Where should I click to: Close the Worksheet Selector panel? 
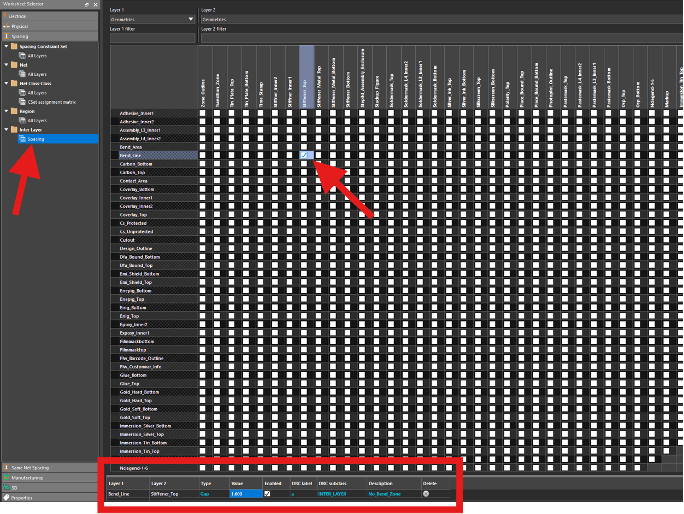pos(95,4)
